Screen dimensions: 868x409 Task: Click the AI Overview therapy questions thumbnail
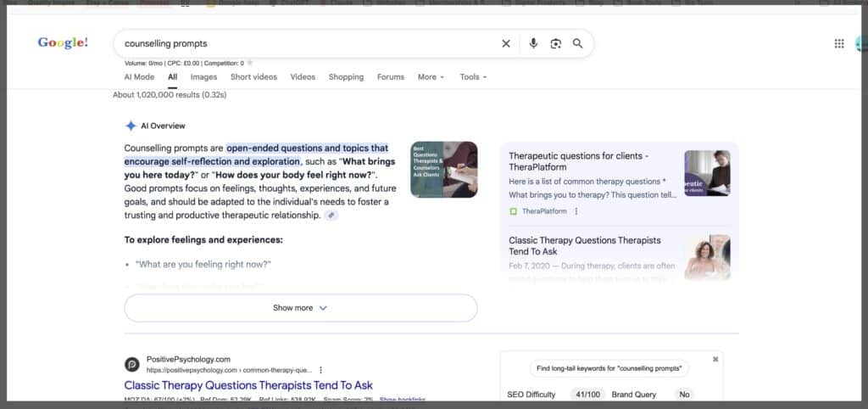point(443,170)
